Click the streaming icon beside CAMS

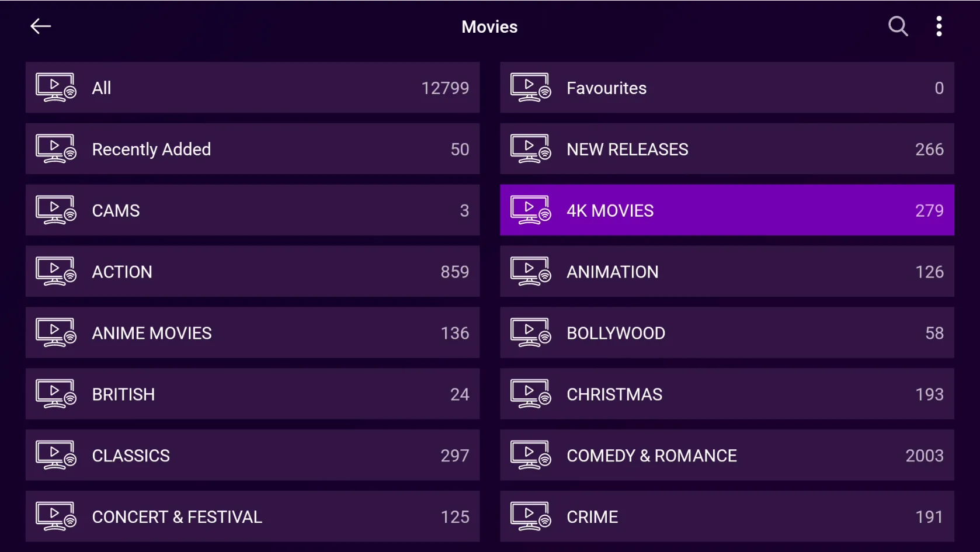(56, 210)
